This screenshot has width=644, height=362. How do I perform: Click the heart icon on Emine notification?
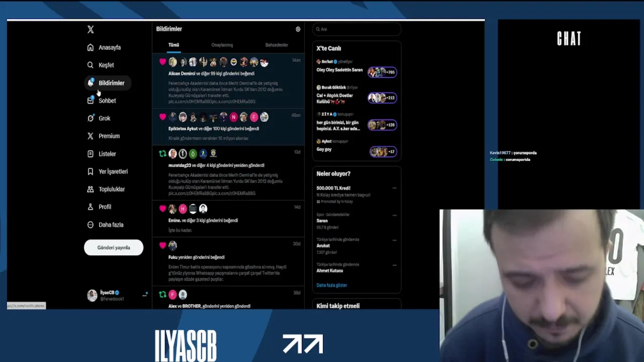(163, 208)
